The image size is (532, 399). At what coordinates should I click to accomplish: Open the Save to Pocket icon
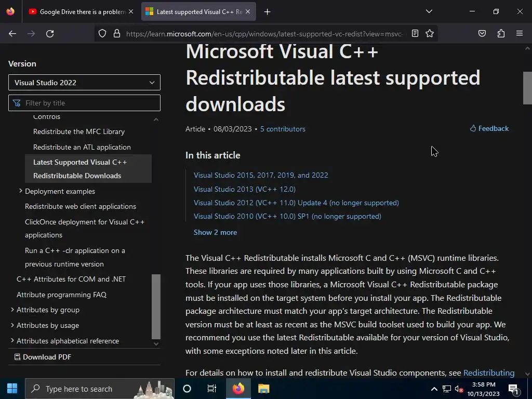tap(482, 33)
